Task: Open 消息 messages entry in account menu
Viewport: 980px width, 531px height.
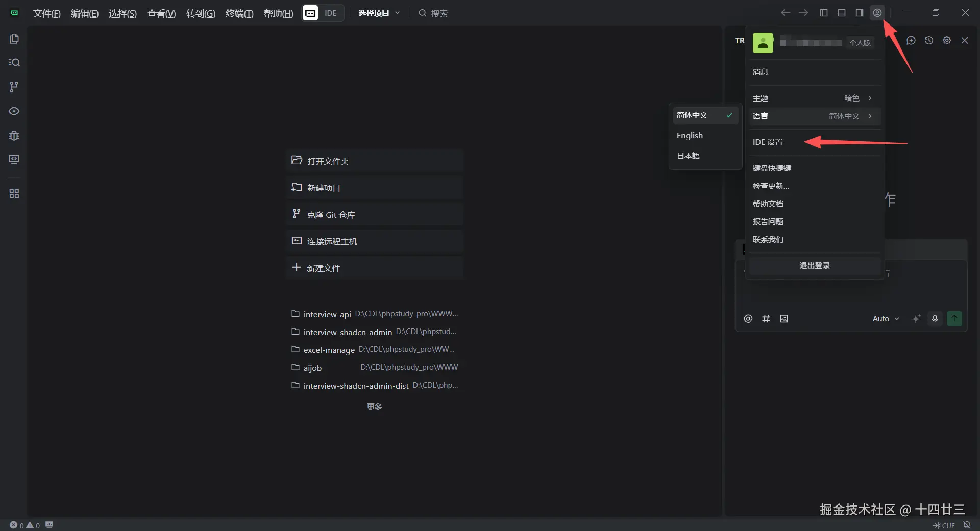Action: (815, 72)
